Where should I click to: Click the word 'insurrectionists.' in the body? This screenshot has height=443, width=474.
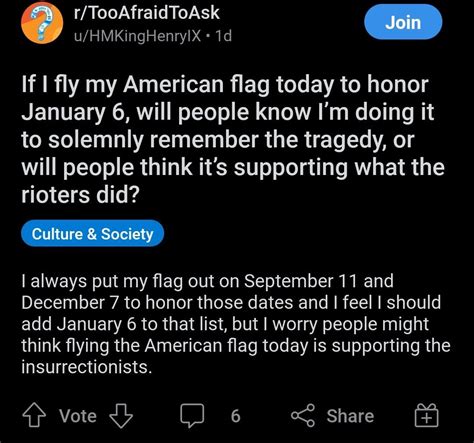(87, 367)
